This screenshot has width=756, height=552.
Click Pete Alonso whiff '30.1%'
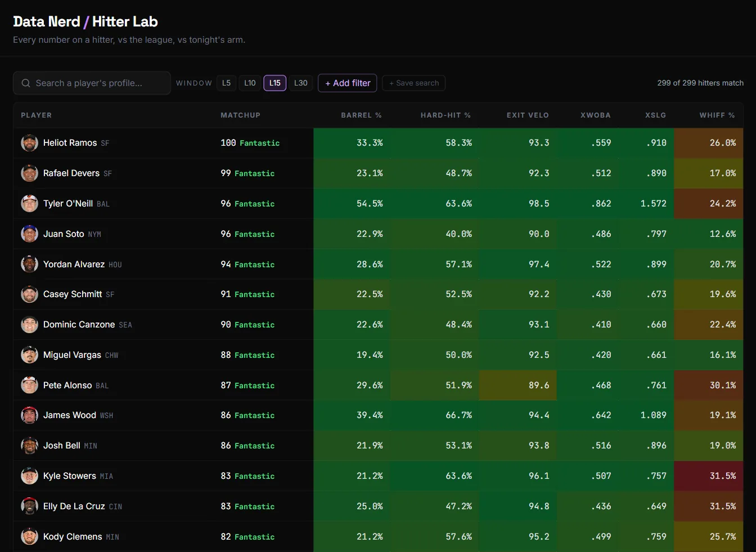723,385
